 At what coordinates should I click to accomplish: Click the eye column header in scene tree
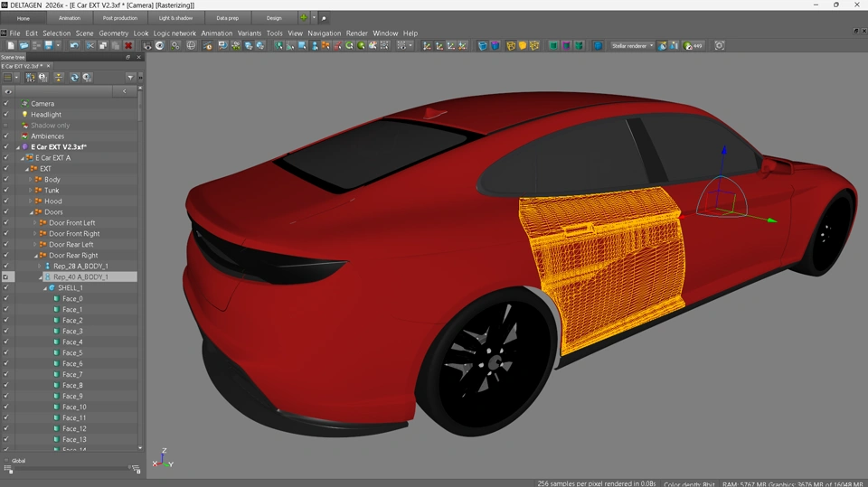pyautogui.click(x=8, y=91)
